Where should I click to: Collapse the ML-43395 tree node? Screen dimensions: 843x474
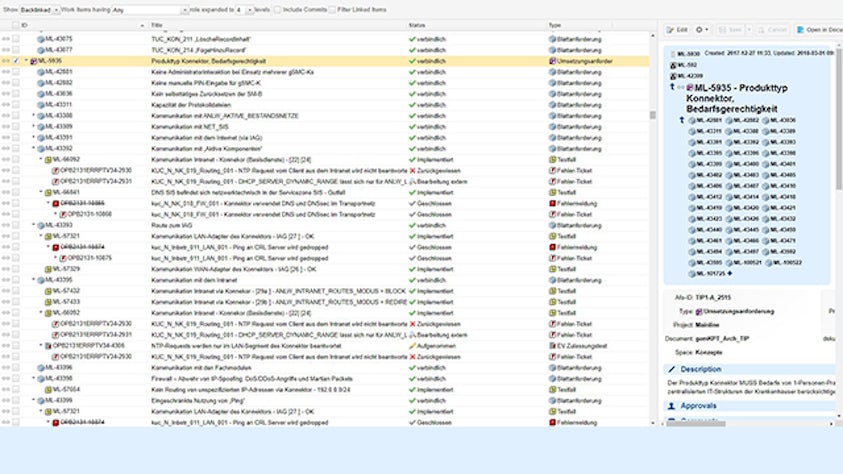[33, 280]
